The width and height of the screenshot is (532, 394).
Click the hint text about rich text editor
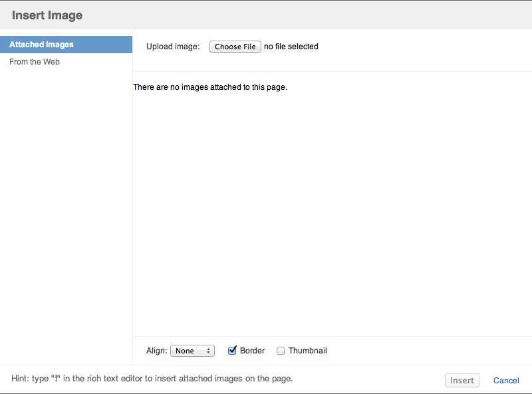tap(152, 379)
